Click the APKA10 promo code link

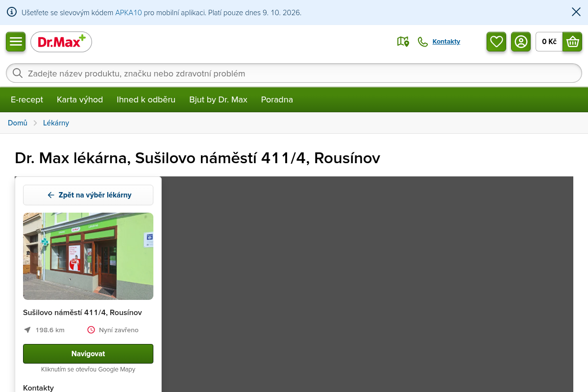pyautogui.click(x=128, y=13)
